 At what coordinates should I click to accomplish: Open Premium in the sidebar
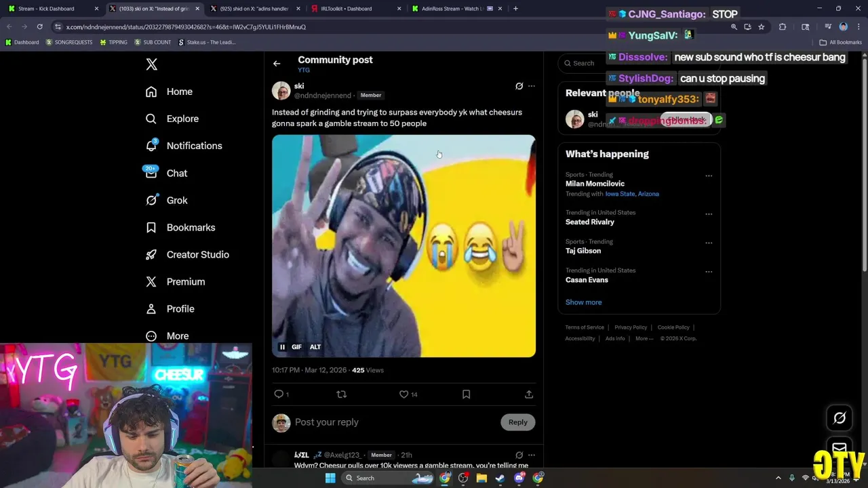pyautogui.click(x=176, y=281)
